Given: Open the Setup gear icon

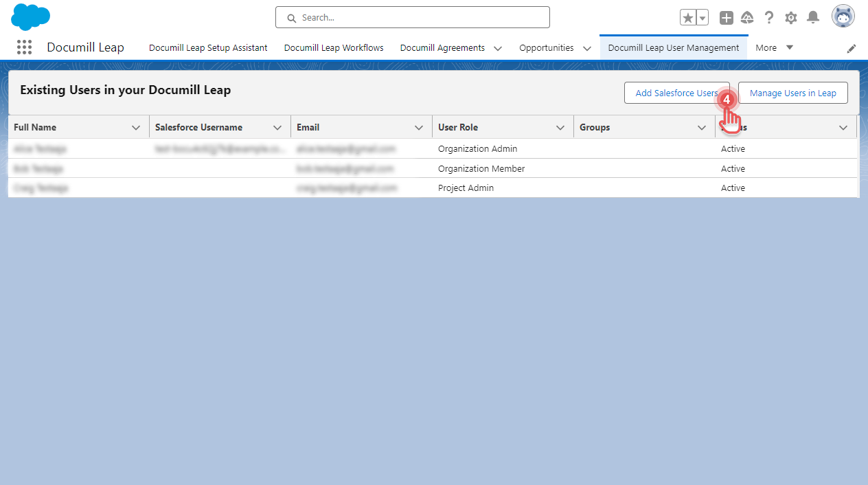Looking at the screenshot, I should 791,18.
